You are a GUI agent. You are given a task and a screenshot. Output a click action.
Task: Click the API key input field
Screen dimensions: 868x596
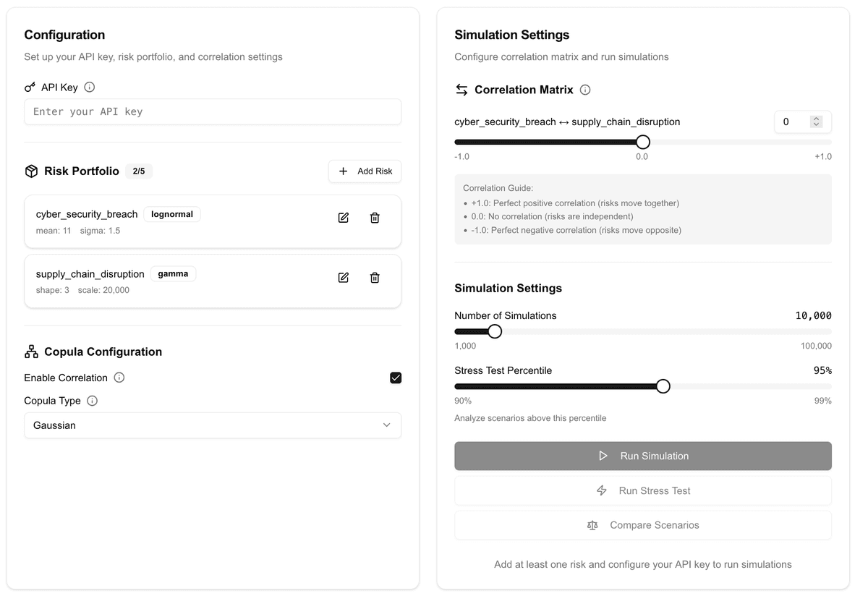[213, 112]
